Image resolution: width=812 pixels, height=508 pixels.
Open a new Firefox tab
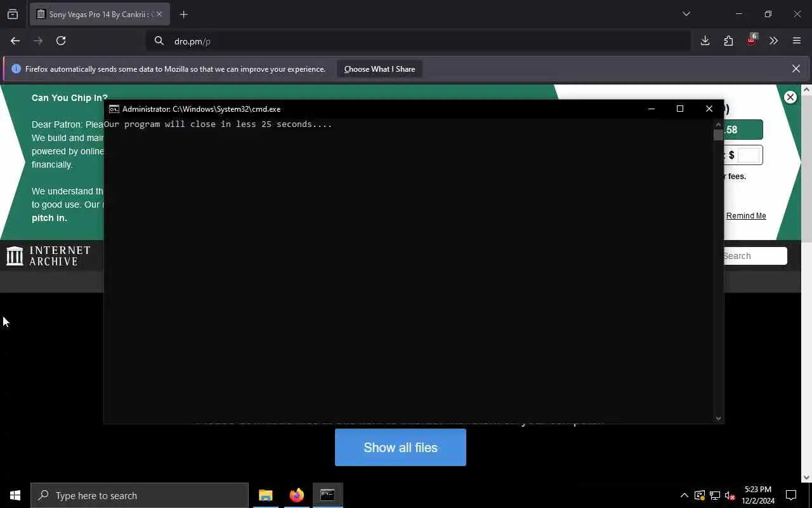click(183, 14)
